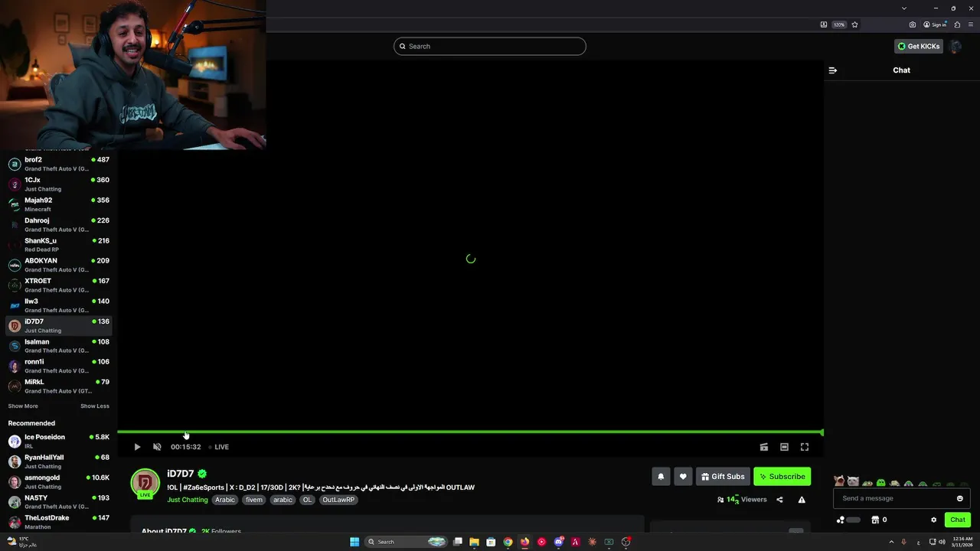
Task: Open the user profile avatar menu
Action: tap(955, 47)
